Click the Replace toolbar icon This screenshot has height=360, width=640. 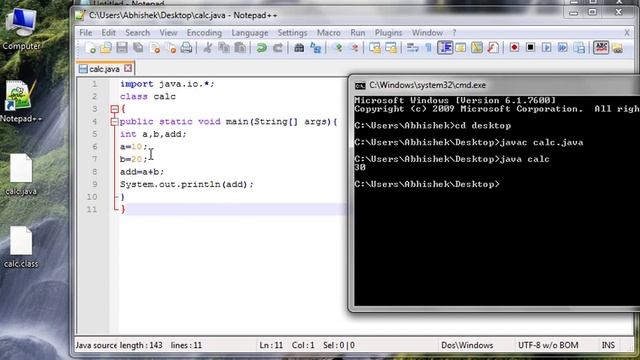point(315,48)
